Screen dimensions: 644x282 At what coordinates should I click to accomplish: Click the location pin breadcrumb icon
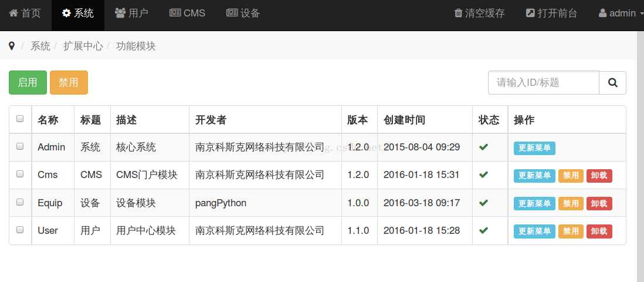(x=12, y=46)
